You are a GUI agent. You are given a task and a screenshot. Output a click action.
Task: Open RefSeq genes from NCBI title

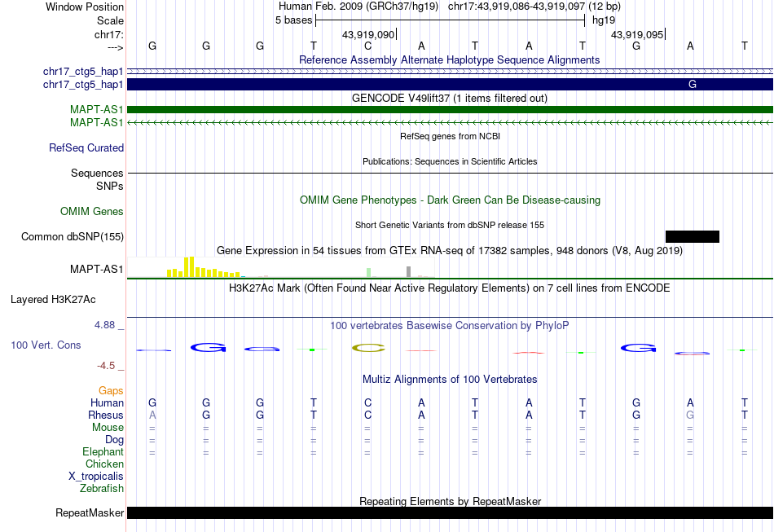(450, 136)
